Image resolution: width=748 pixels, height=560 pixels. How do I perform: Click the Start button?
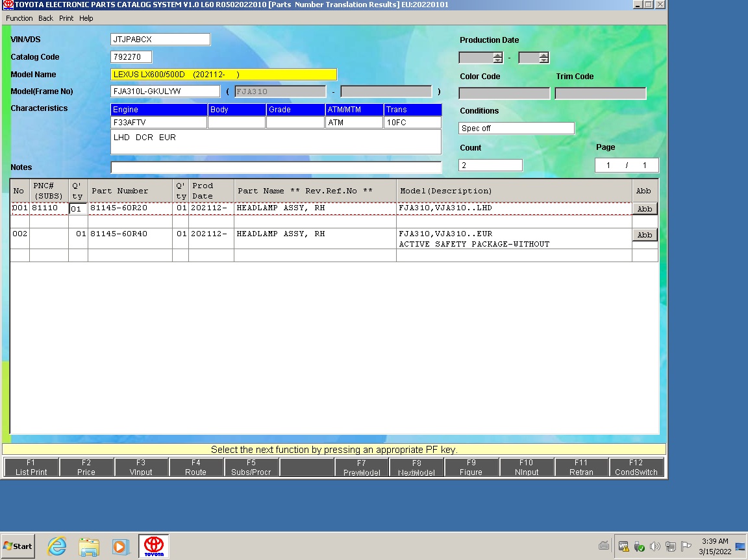18,546
